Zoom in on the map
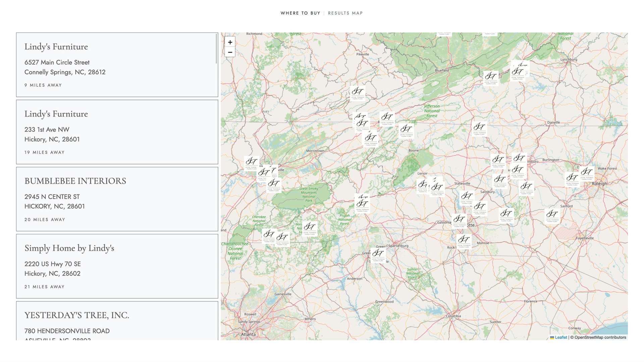644x362 pixels. [230, 42]
